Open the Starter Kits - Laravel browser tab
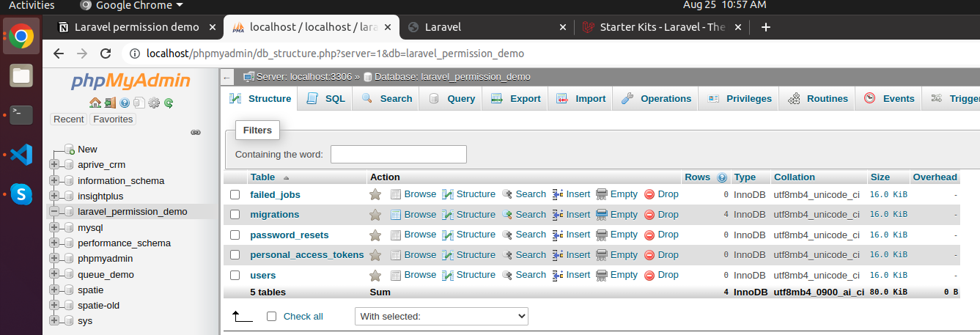The width and height of the screenshot is (980, 335). click(662, 27)
